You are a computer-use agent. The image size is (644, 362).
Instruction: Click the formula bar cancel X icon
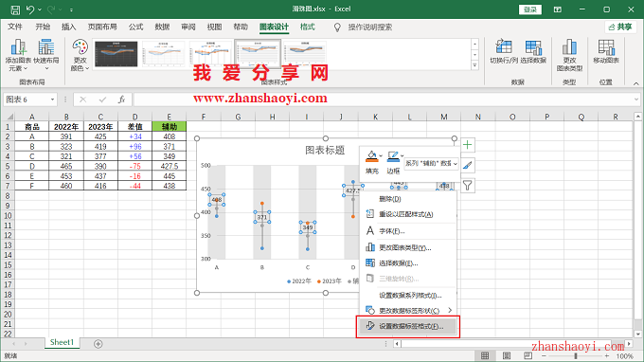(x=83, y=100)
